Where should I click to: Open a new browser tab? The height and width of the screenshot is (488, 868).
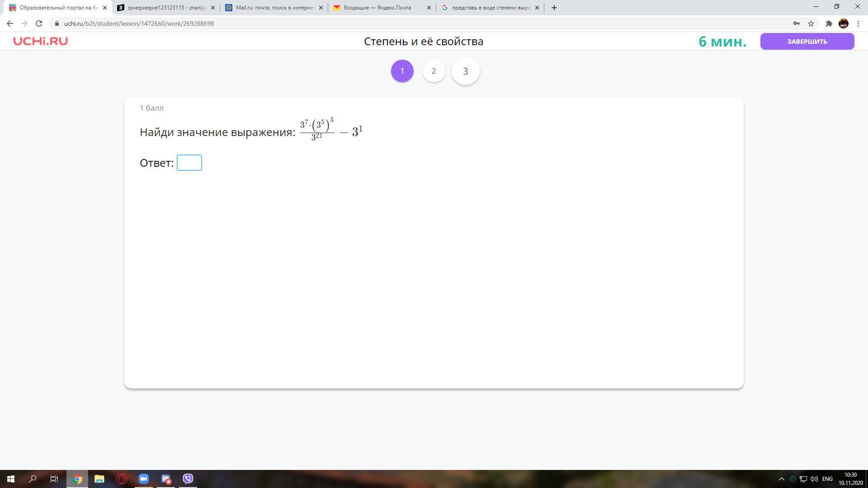(554, 8)
